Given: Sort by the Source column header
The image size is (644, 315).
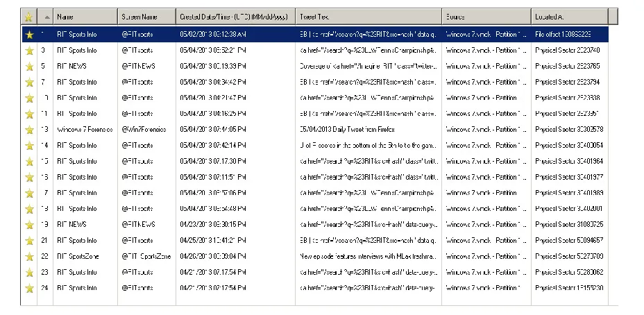Looking at the screenshot, I should [x=486, y=17].
